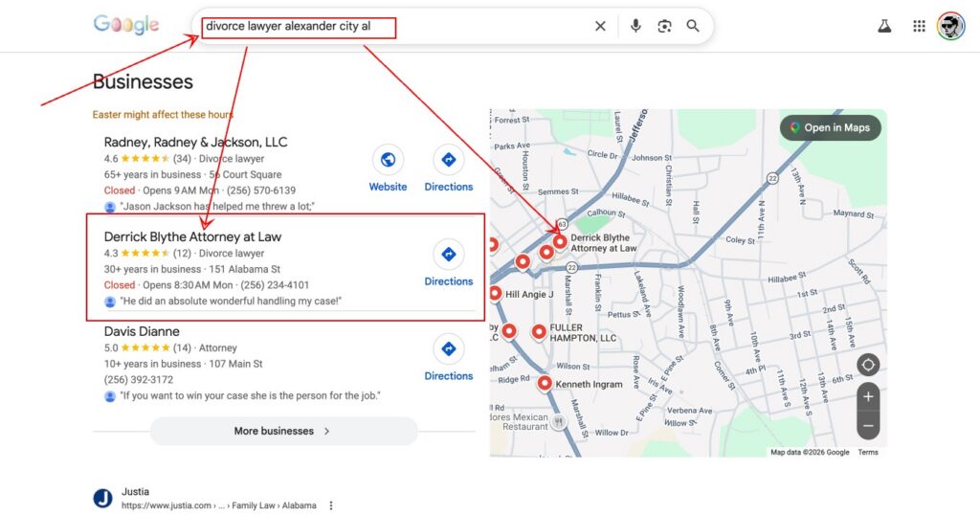Open the Davis Dianne business listing

[142, 331]
